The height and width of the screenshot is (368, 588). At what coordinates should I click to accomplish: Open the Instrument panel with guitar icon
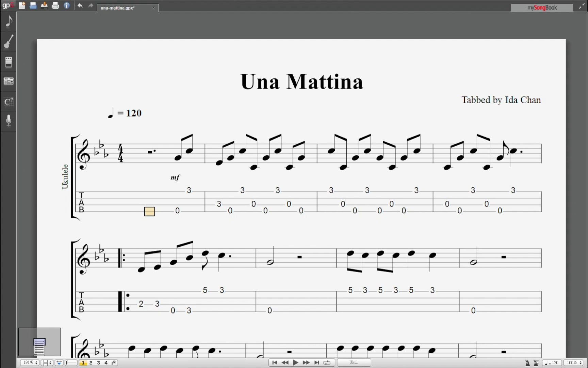pyautogui.click(x=9, y=42)
